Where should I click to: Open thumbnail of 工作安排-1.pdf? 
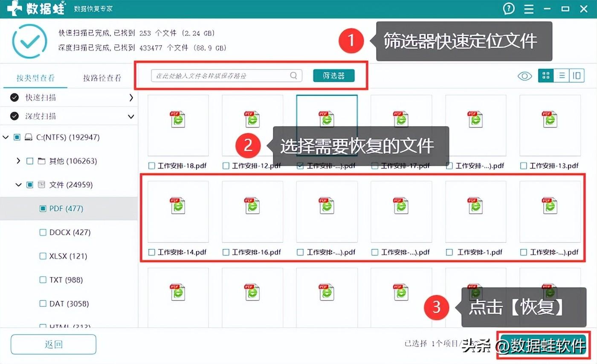(476, 212)
